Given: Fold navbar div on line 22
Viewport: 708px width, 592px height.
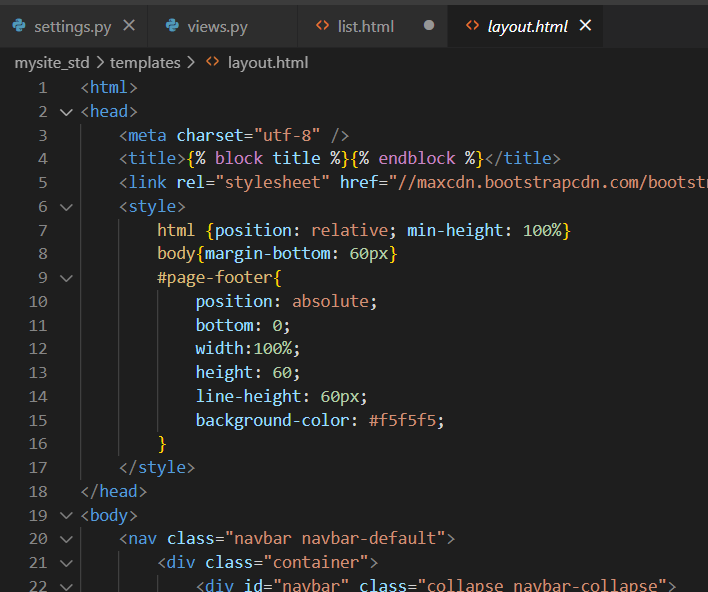Looking at the screenshot, I should click(66, 586).
